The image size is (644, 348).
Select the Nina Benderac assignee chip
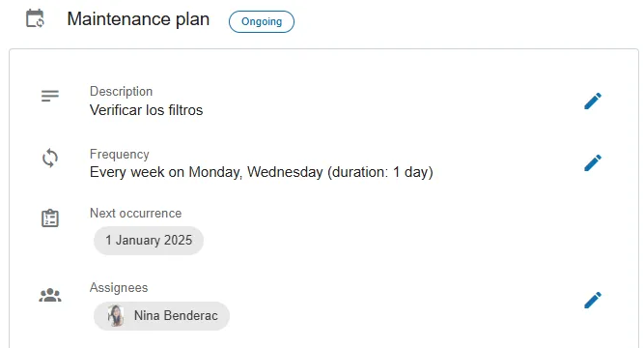pos(161,316)
